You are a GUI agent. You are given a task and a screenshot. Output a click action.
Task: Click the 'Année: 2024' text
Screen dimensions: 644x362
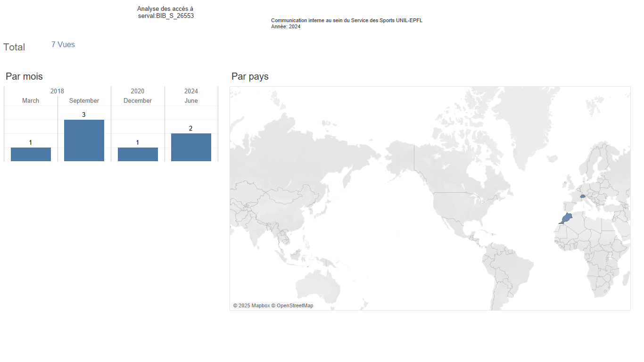point(286,26)
